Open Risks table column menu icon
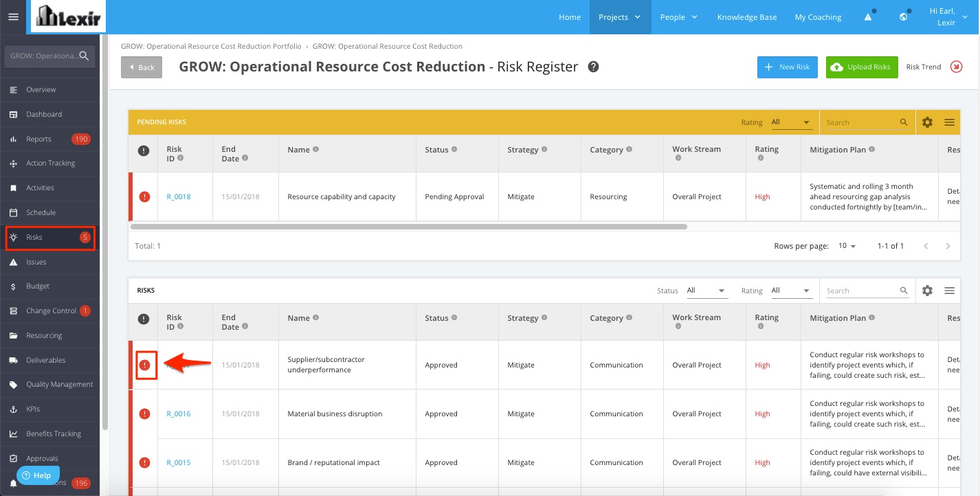 coord(950,291)
